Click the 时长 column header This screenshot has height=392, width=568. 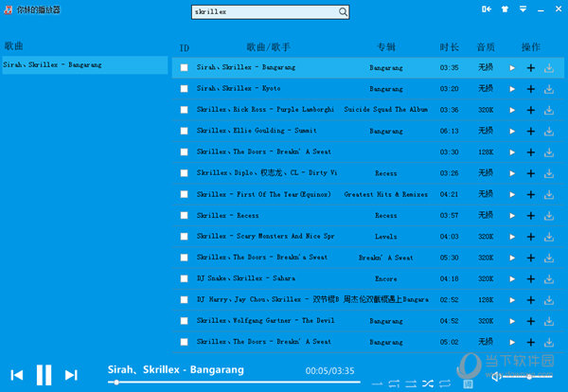449,47
